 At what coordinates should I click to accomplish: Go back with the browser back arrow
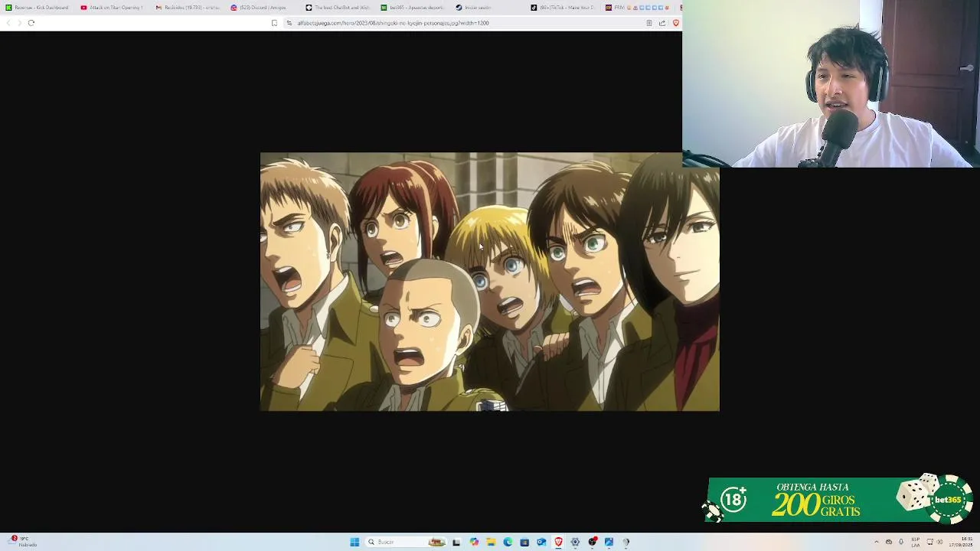[x=8, y=23]
